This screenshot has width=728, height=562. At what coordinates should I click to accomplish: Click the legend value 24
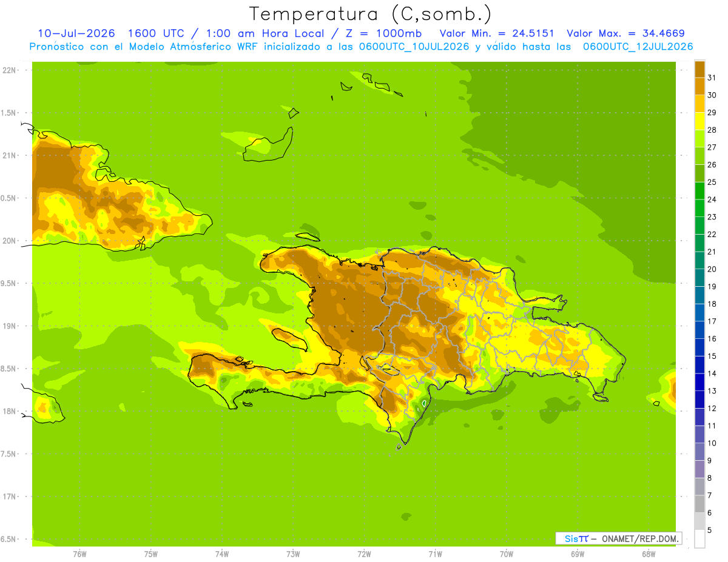(712, 199)
